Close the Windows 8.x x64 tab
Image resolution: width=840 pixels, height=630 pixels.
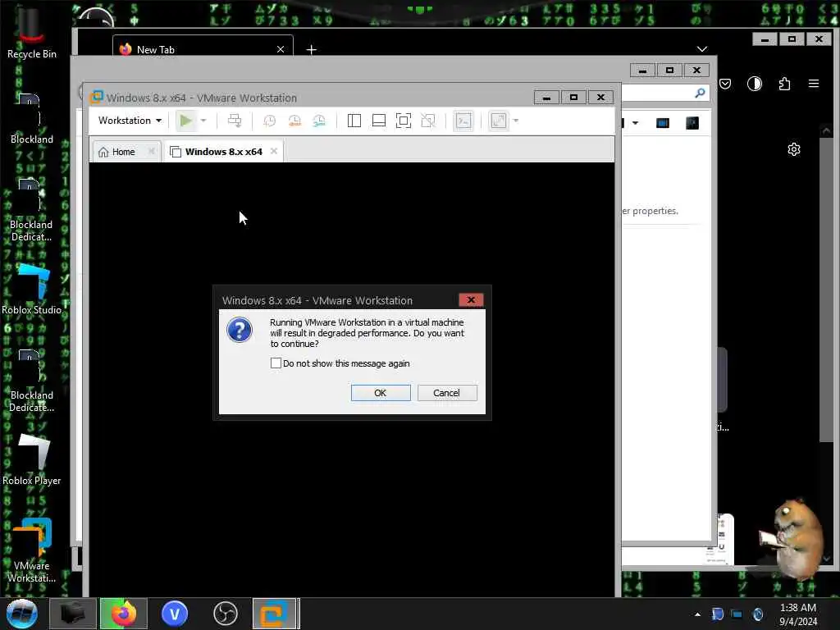274,152
